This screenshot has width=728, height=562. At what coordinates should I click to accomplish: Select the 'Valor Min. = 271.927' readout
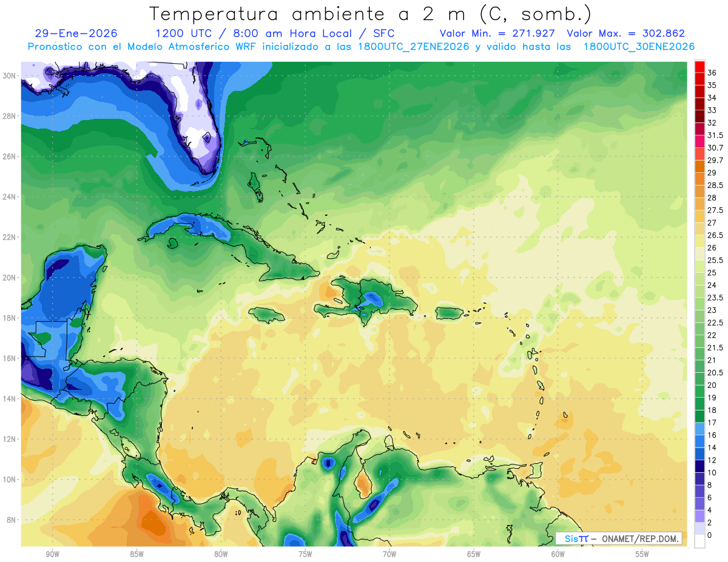pos(497,33)
